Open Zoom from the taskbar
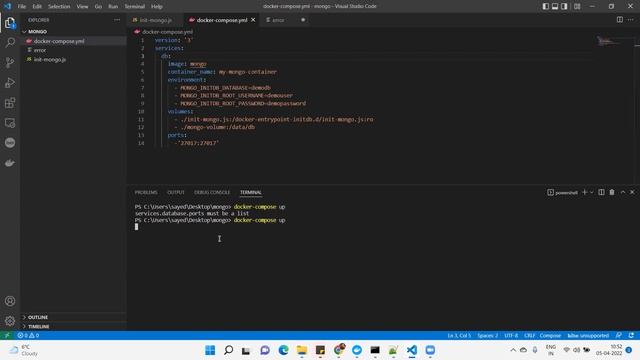 pyautogui.click(x=430, y=350)
